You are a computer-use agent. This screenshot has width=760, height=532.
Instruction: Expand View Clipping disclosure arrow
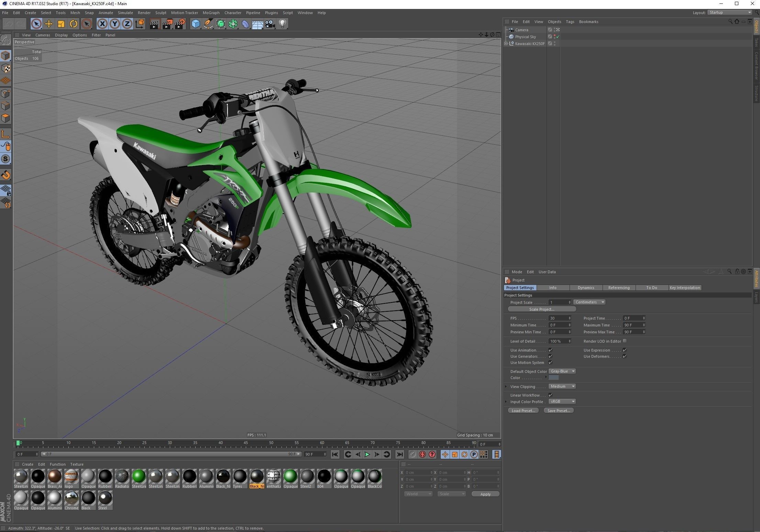pyautogui.click(x=506, y=387)
